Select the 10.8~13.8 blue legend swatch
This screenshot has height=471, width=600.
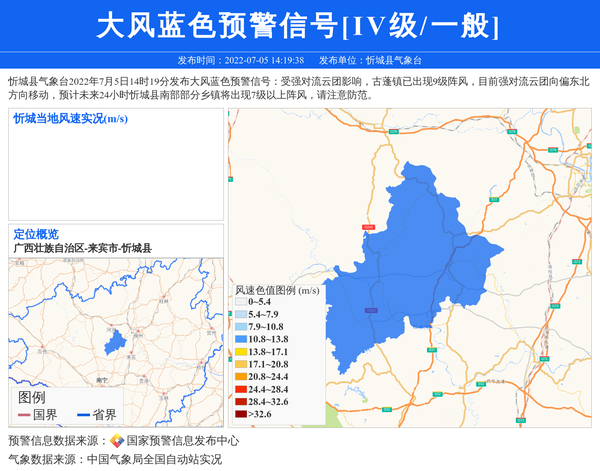pos(240,340)
